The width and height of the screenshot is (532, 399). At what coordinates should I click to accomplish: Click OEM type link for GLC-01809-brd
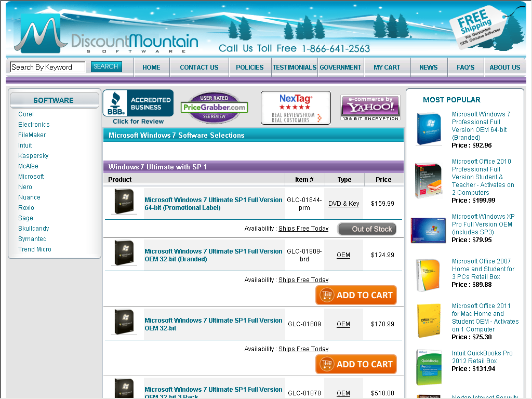[343, 255]
